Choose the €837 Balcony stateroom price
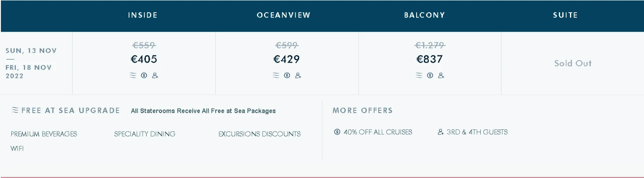644x178 pixels. 430,59
